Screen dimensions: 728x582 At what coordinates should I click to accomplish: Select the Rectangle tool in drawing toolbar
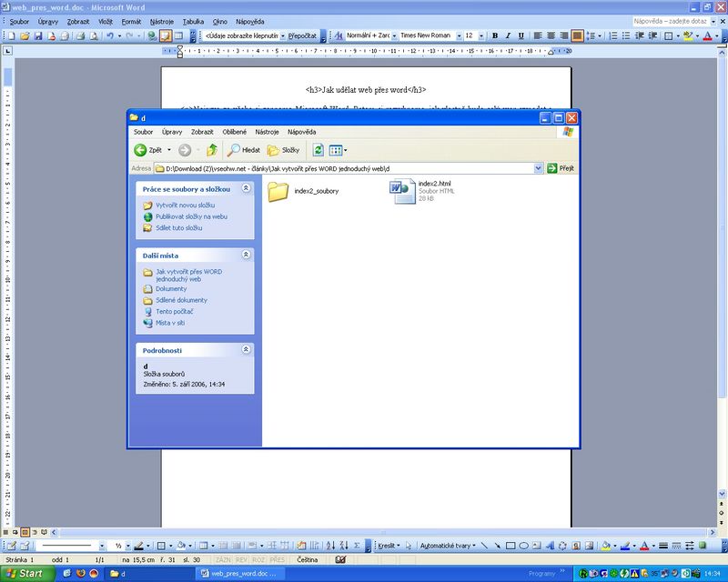click(x=511, y=546)
